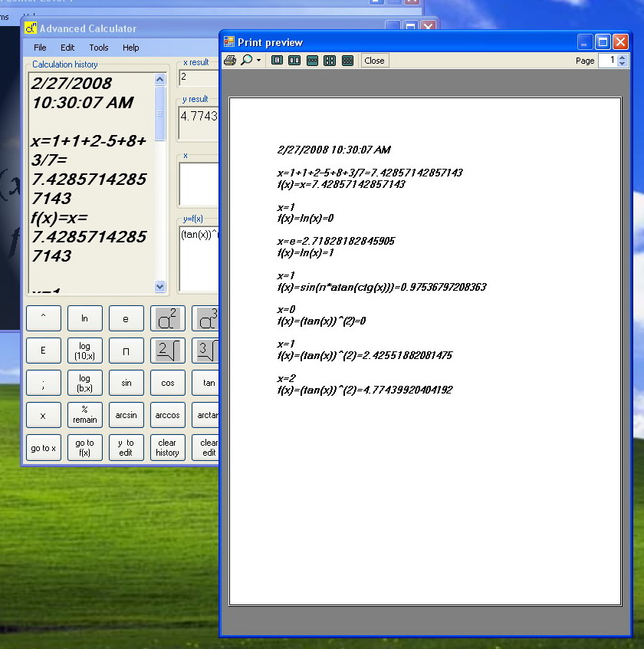Click the log (b;x) button

(x=85, y=383)
